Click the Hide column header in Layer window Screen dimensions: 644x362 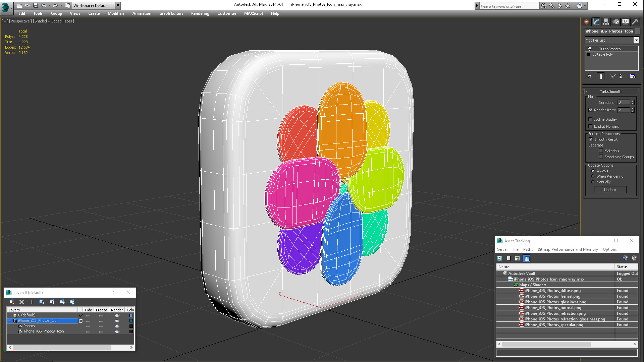(88, 310)
